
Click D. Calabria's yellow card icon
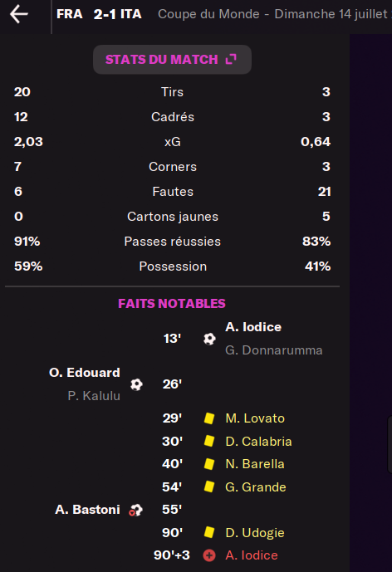[209, 441]
